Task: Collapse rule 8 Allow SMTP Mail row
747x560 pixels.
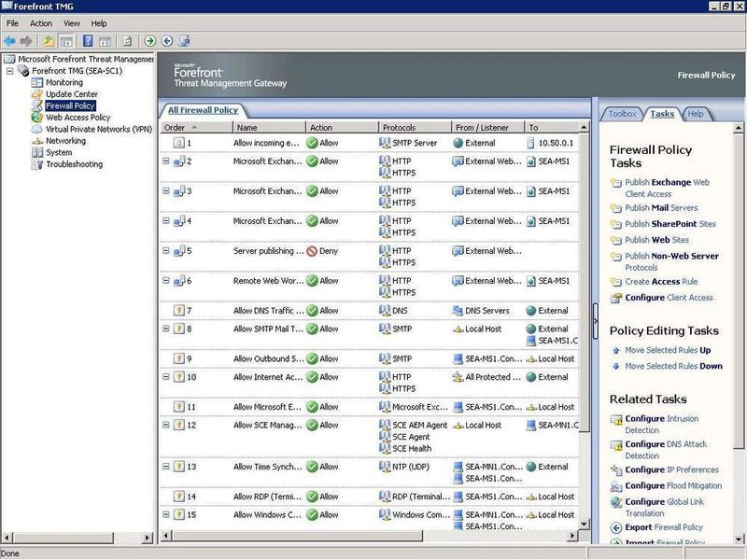Action: [166, 329]
